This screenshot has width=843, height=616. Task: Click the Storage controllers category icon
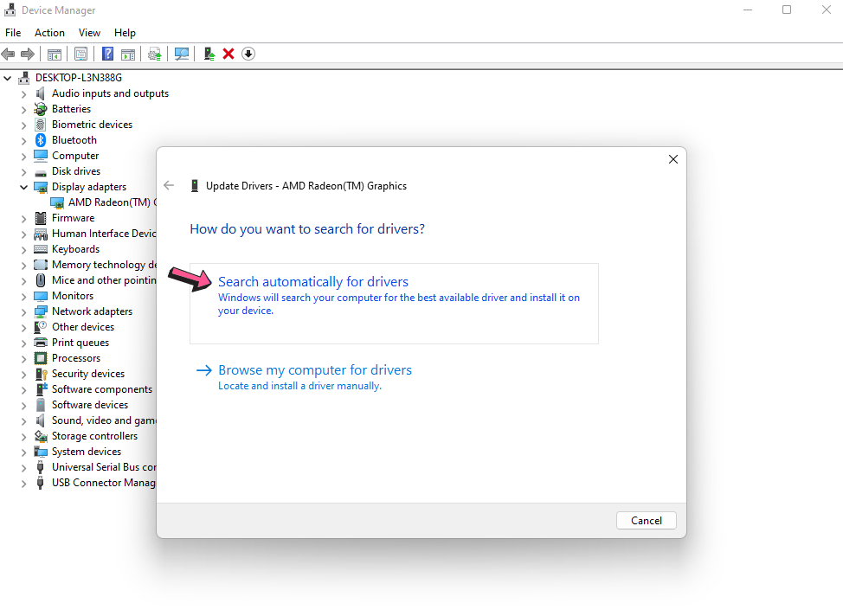(x=41, y=436)
